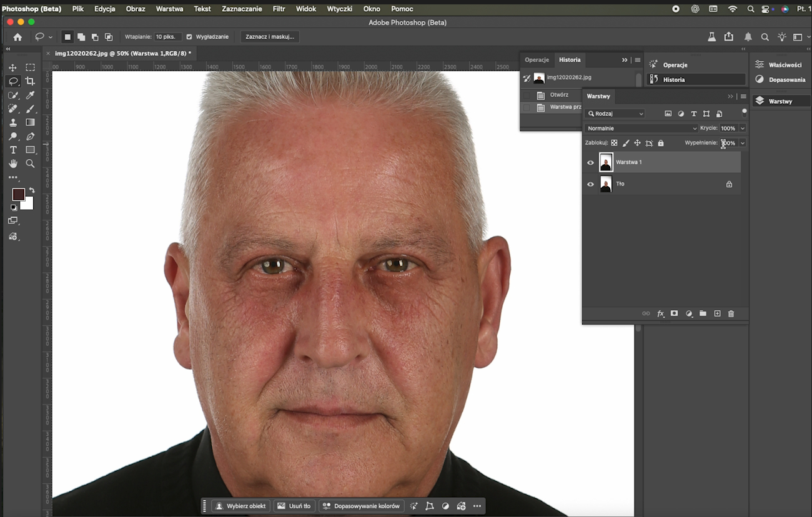
Task: Toggle lock image pixels brush icon
Action: click(x=626, y=143)
